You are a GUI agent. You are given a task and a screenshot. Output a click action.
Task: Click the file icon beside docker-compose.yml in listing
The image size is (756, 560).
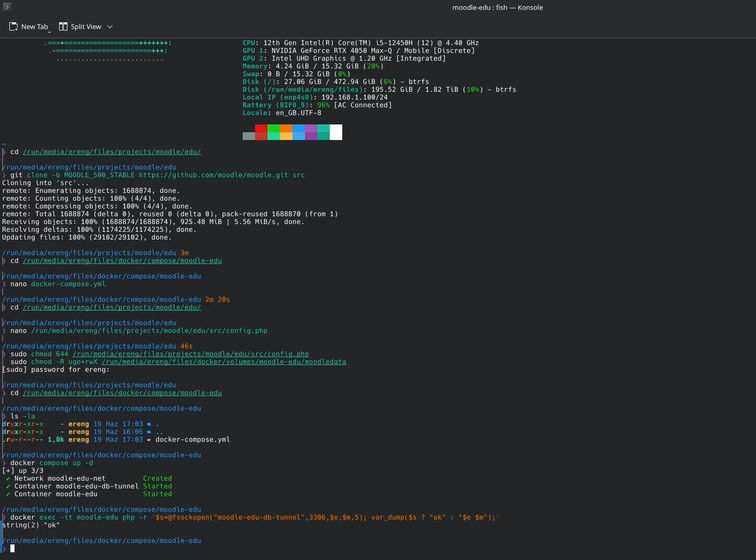point(149,440)
